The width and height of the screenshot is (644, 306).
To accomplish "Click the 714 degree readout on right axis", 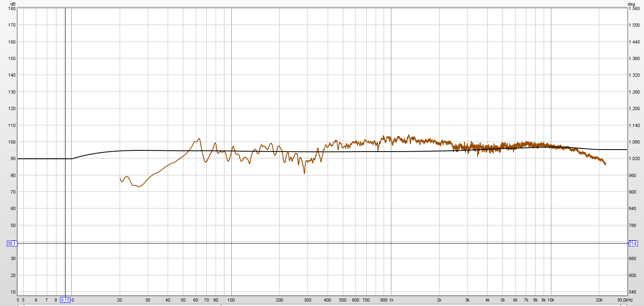I will click(x=633, y=244).
